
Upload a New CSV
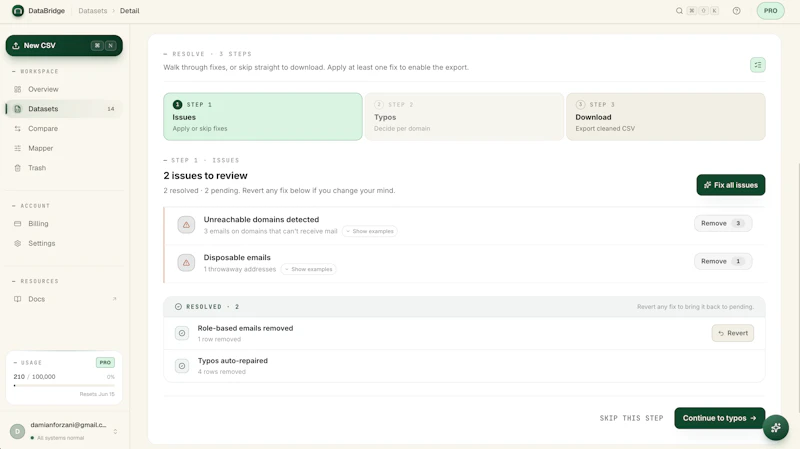64,45
